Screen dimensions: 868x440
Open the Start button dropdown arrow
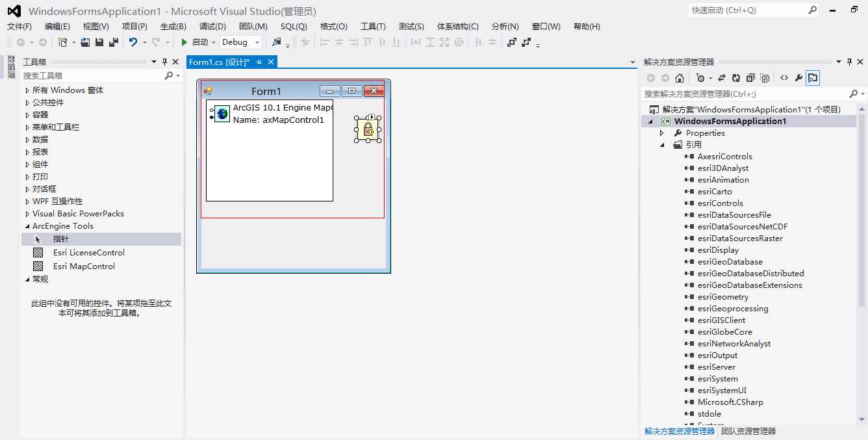[x=214, y=42]
